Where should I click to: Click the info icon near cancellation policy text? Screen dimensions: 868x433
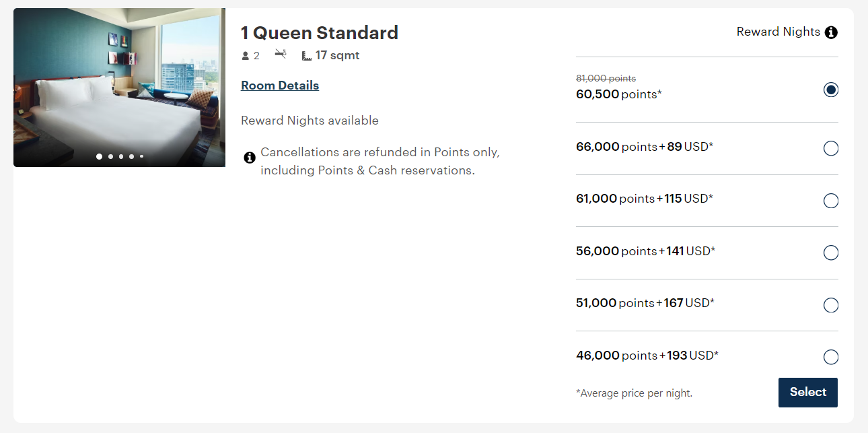click(250, 157)
